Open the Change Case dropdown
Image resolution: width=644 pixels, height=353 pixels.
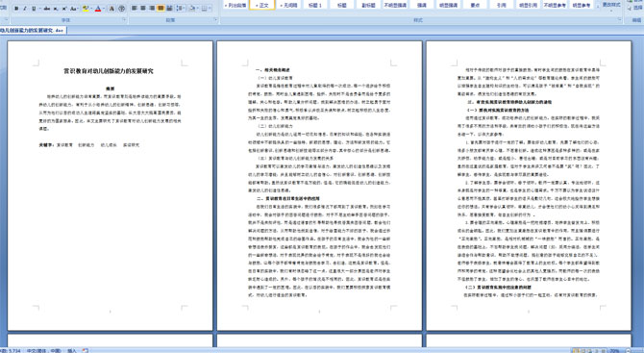(74, 9)
